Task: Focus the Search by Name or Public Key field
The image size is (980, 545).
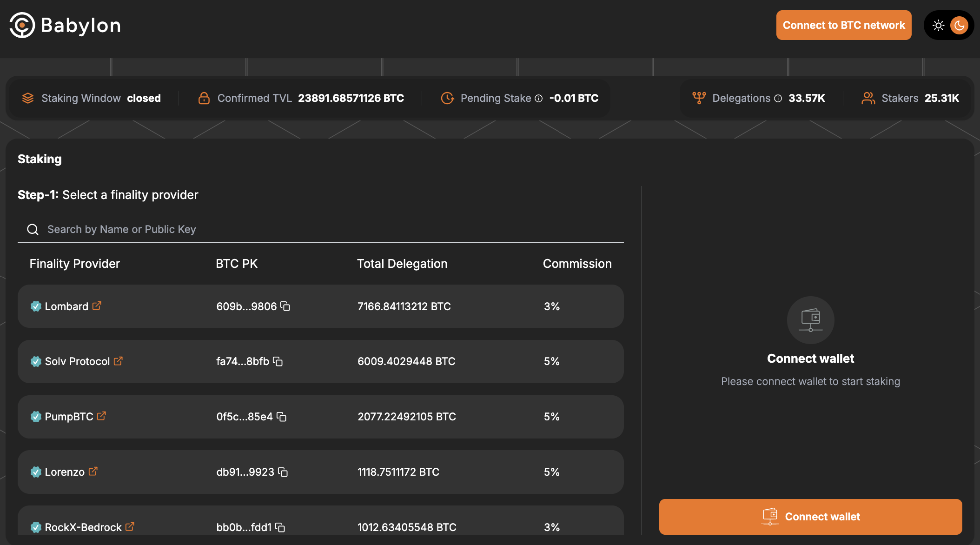Action: pos(321,229)
